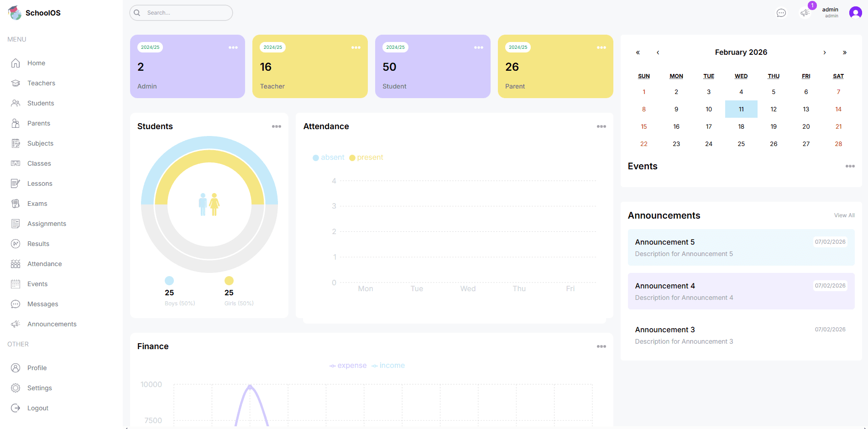Screen dimensions: 868x429
Task: Click the Logout icon in sidebar
Action: pyautogui.click(x=16, y=408)
